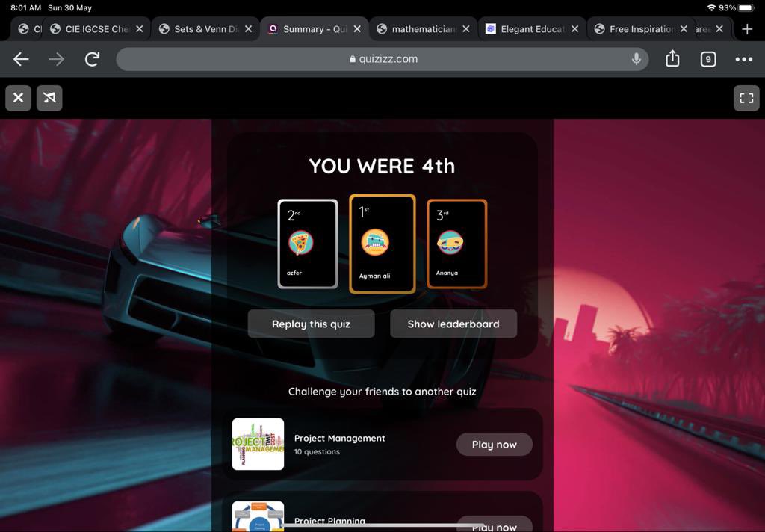Close the CIE IGCSE Chemistry tab
Image resolution: width=765 pixels, height=532 pixels.
[140, 29]
